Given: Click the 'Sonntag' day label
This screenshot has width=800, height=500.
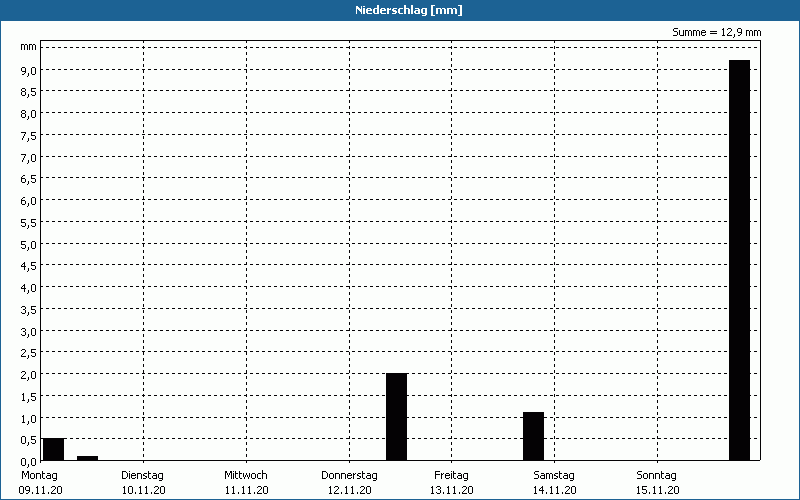Looking at the screenshot, I should tap(657, 475).
